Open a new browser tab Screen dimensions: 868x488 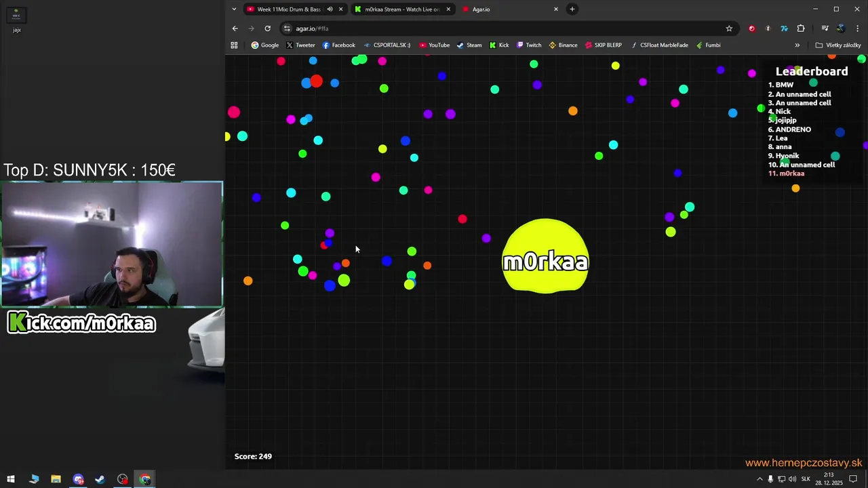click(572, 9)
